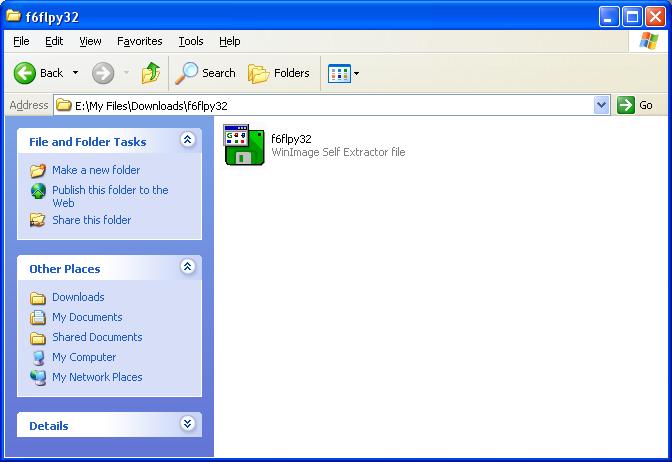
Task: Click the green Go arrow button
Action: coord(627,105)
